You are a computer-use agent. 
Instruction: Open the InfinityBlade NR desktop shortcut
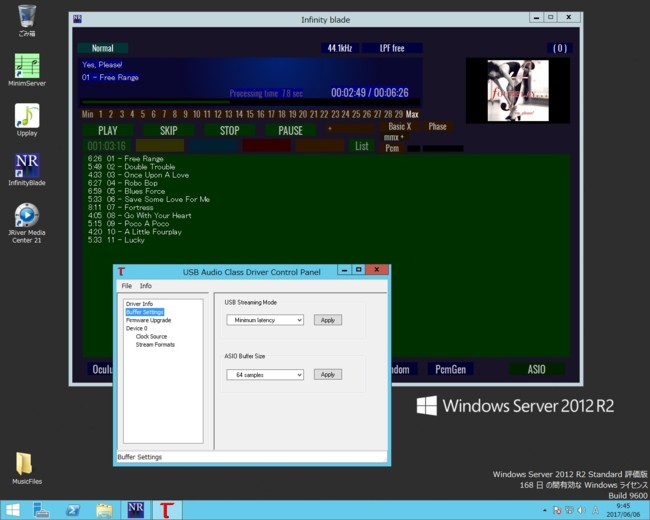[x=27, y=170]
